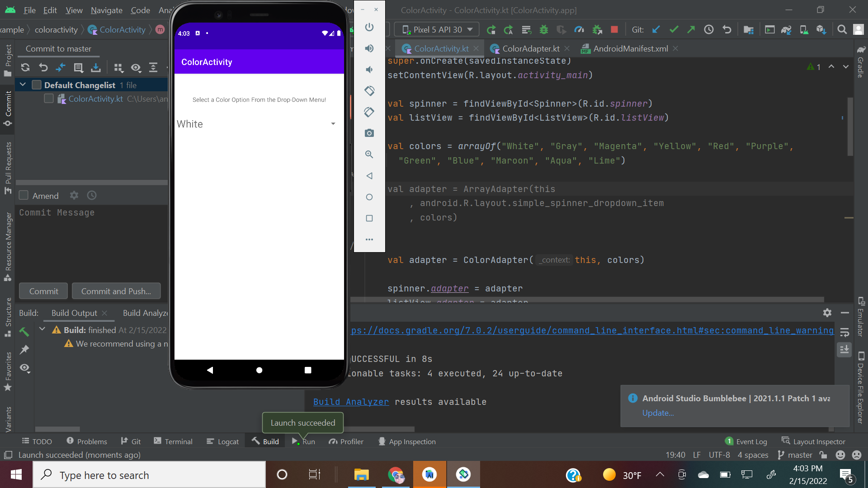Check the Default Changelist checkbox

37,85
